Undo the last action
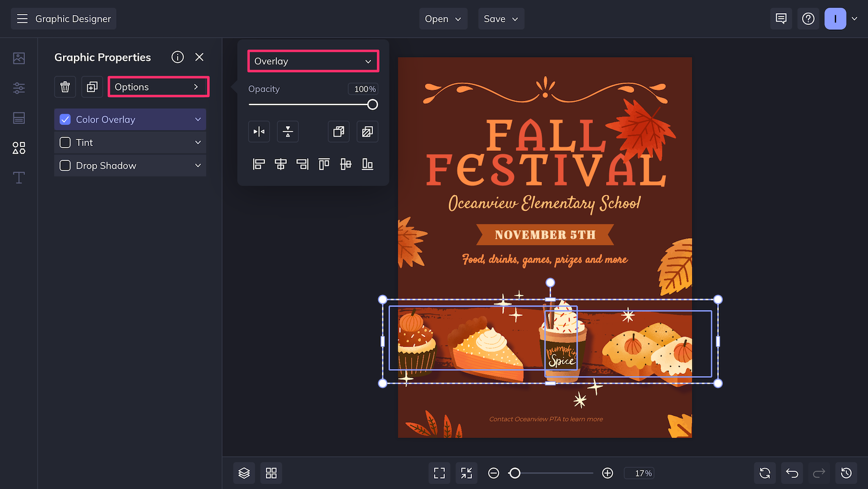The height and width of the screenshot is (489, 868). tap(792, 473)
